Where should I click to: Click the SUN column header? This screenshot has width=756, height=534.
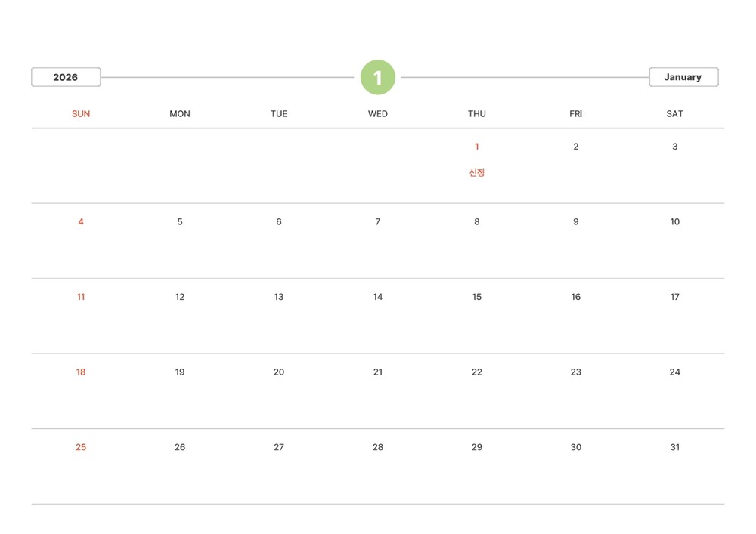coord(81,114)
